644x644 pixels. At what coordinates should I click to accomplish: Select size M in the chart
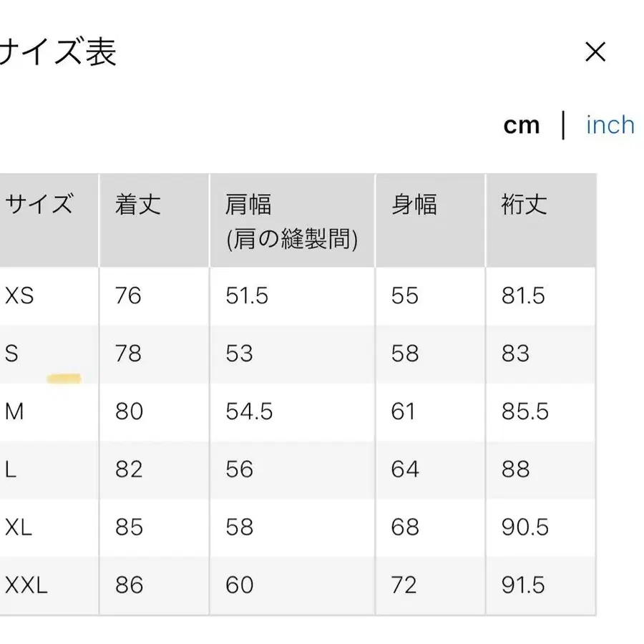(13, 411)
